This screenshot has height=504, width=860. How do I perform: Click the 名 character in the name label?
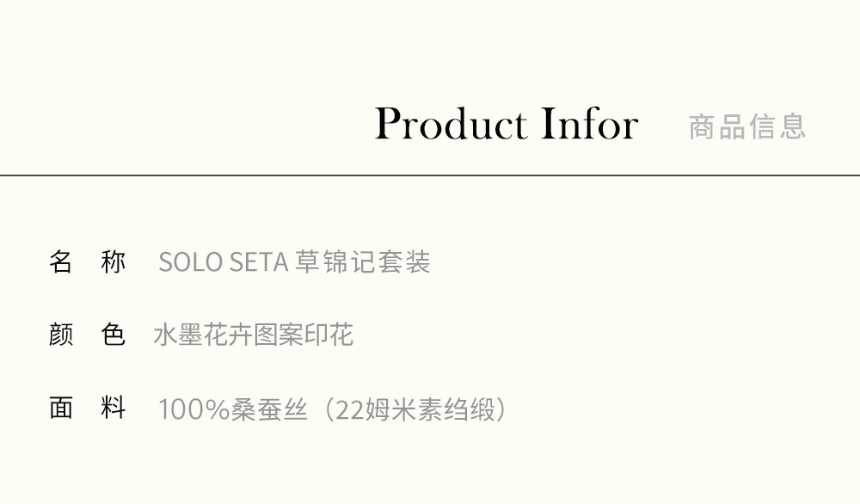(x=61, y=261)
